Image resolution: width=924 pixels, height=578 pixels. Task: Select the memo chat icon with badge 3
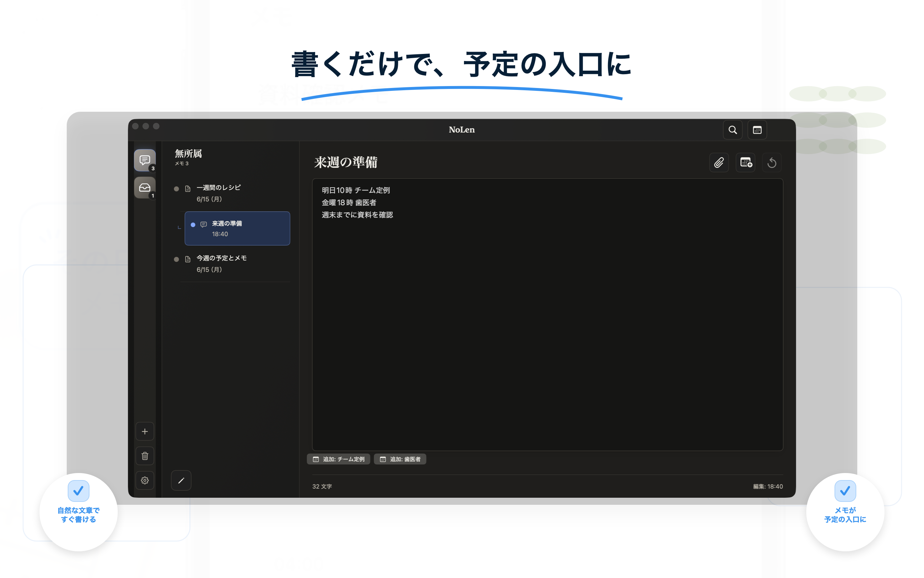click(x=145, y=160)
